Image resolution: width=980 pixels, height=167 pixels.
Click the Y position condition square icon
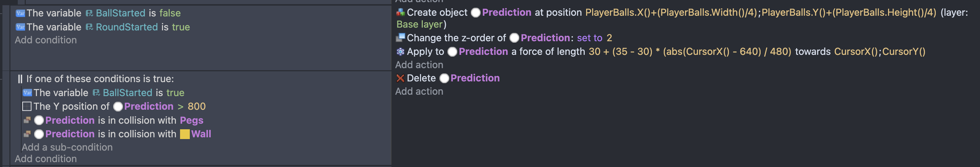click(x=27, y=106)
